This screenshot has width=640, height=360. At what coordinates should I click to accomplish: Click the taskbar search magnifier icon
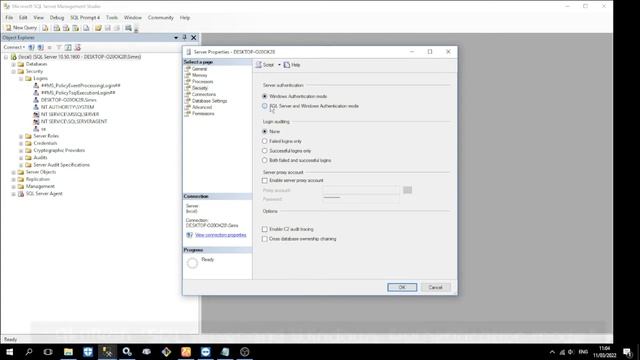[29, 352]
